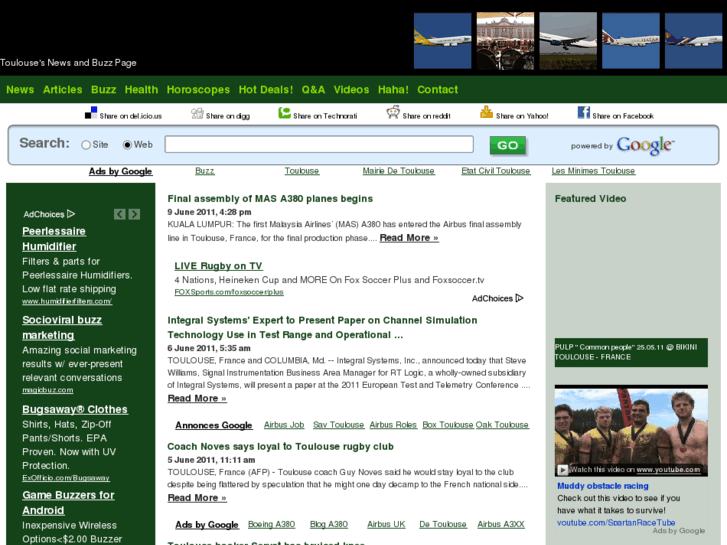Open the Qatar plane header thumbnail
Screen dimensions: 727x545
pos(631,41)
